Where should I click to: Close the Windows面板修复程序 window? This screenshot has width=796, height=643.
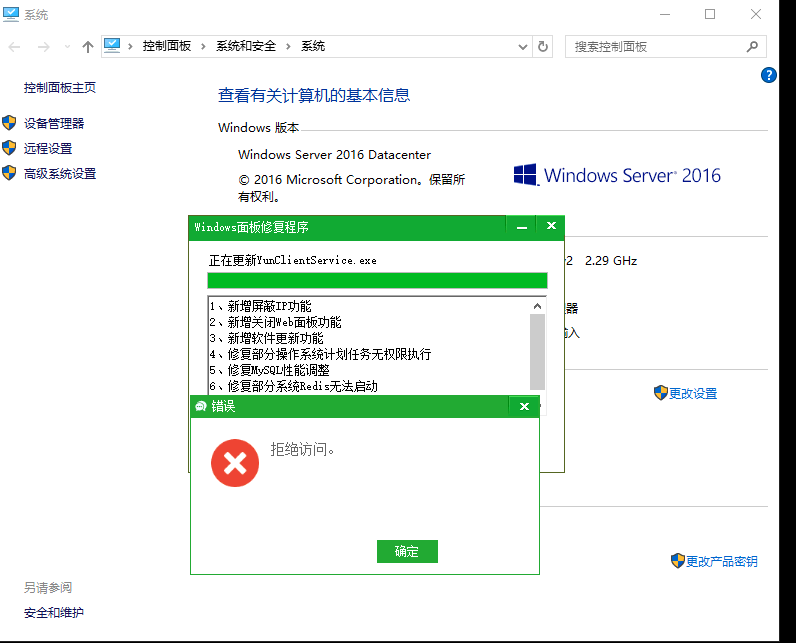click(x=551, y=226)
